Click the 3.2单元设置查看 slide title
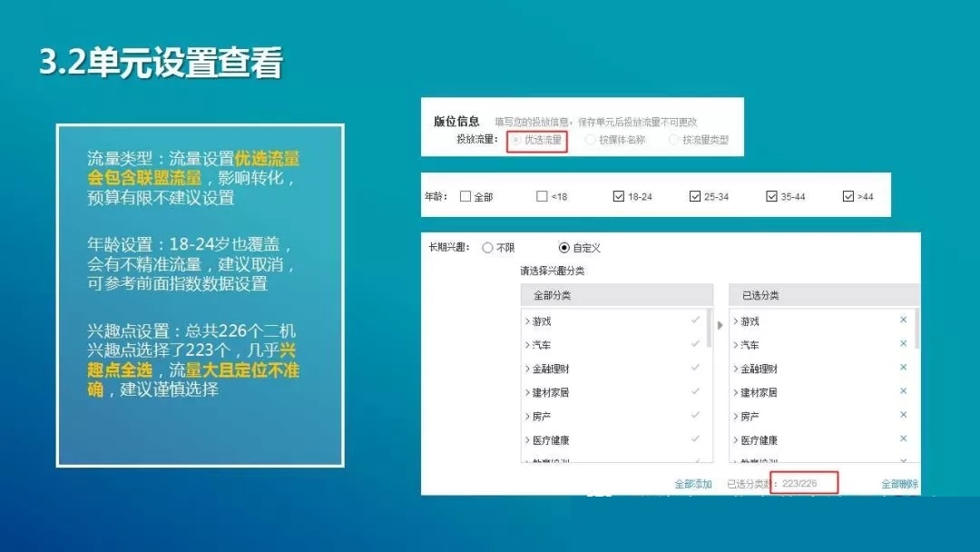Viewport: 980px width, 552px height. [162, 62]
